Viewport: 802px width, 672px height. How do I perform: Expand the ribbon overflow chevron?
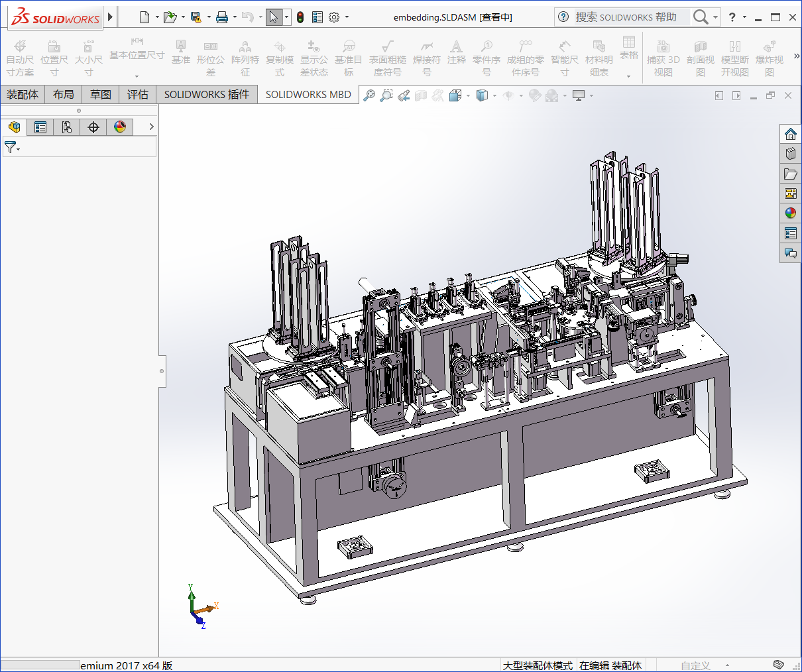796,56
